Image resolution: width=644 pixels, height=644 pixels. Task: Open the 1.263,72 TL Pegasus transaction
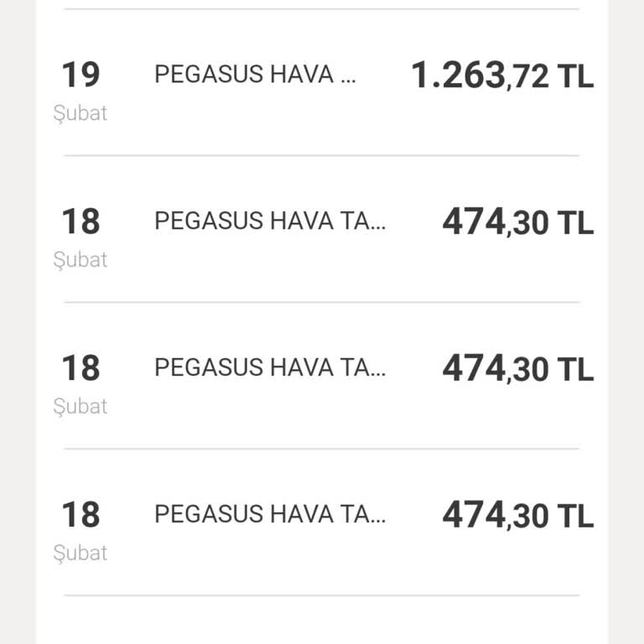pos(255,75)
